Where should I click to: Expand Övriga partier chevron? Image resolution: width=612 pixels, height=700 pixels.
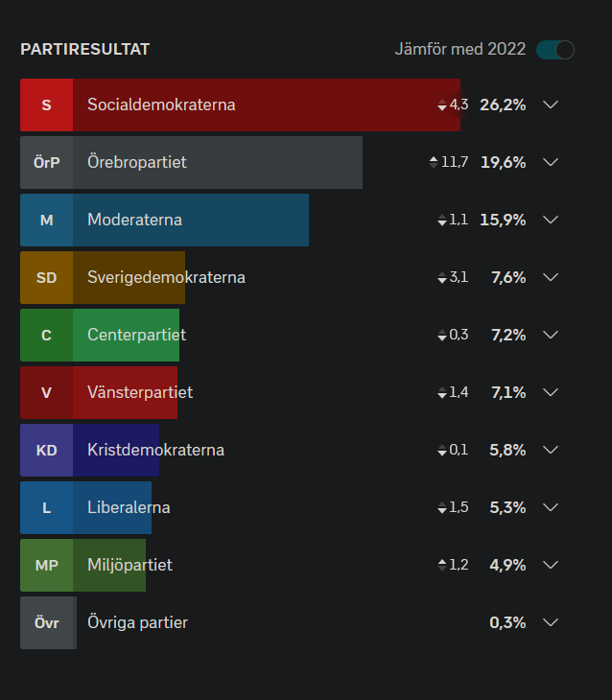(x=551, y=622)
